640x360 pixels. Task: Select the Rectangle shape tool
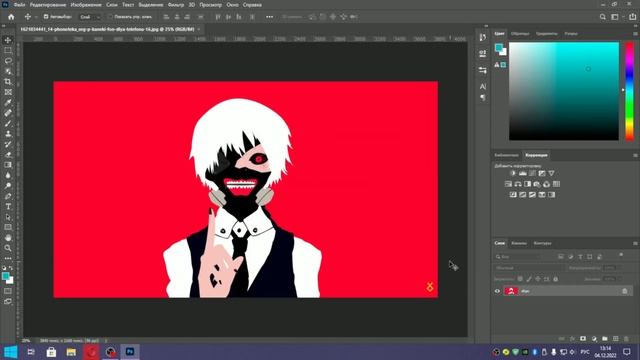pos(8,227)
